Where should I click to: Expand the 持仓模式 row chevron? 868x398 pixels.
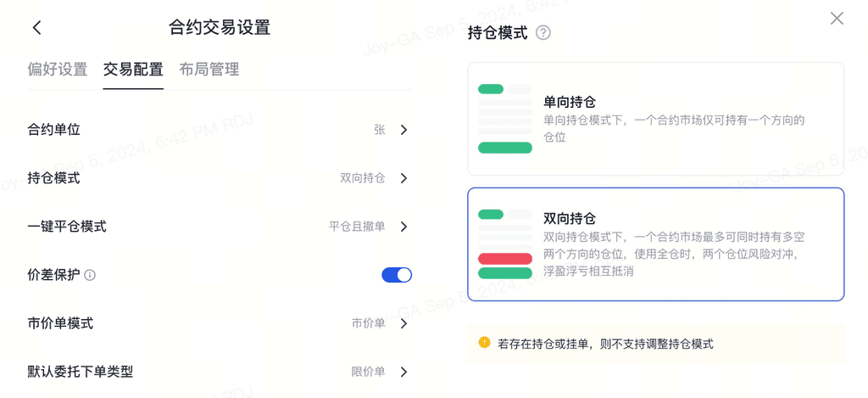(404, 178)
